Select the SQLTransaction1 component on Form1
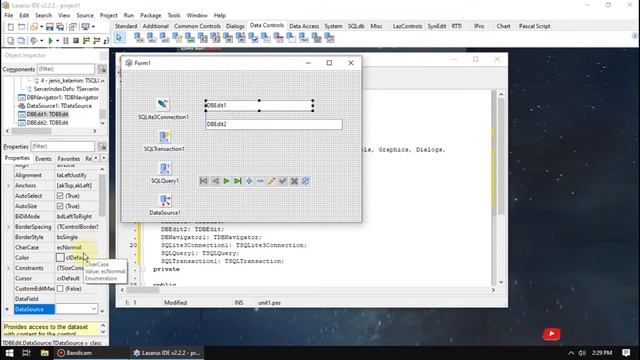 [x=164, y=136]
